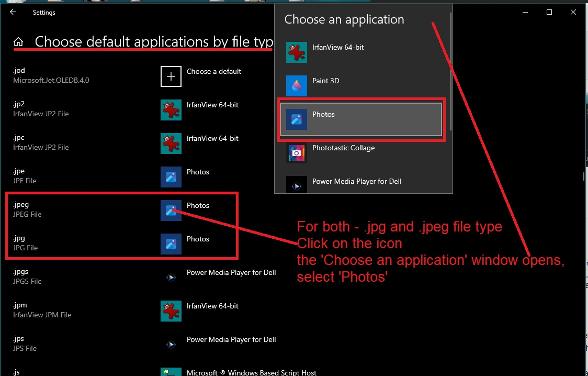Click IrfanView icon next to .jpc

pos(171,143)
